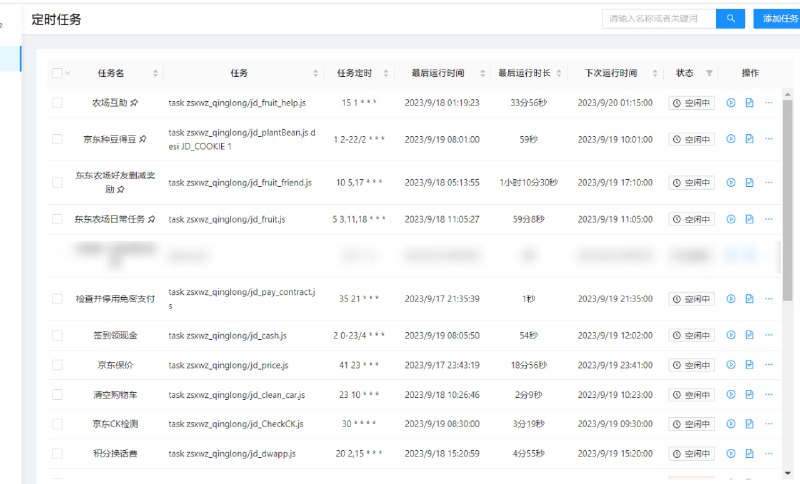
Task: Open more actions menu for 东东农场日常任务
Action: pyautogui.click(x=768, y=219)
